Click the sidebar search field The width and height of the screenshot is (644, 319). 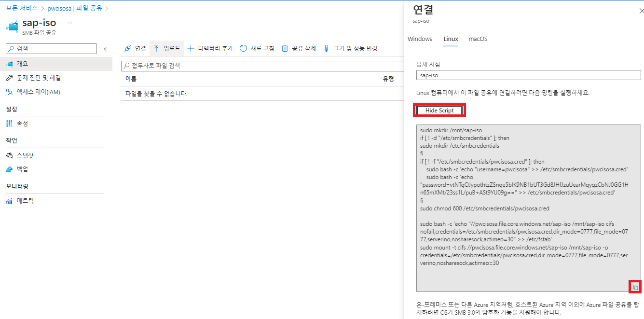[x=51, y=49]
